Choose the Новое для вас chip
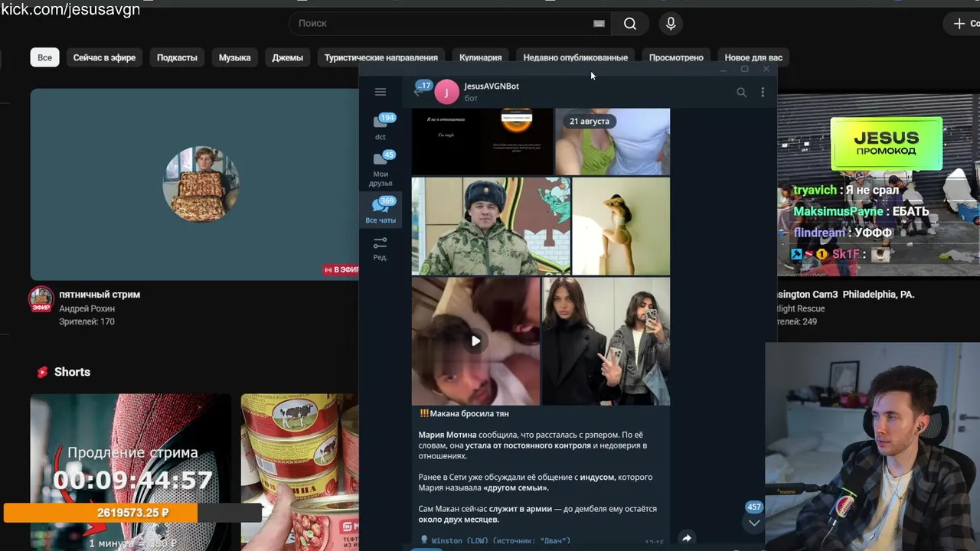This screenshot has height=551, width=980. pyautogui.click(x=753, y=57)
